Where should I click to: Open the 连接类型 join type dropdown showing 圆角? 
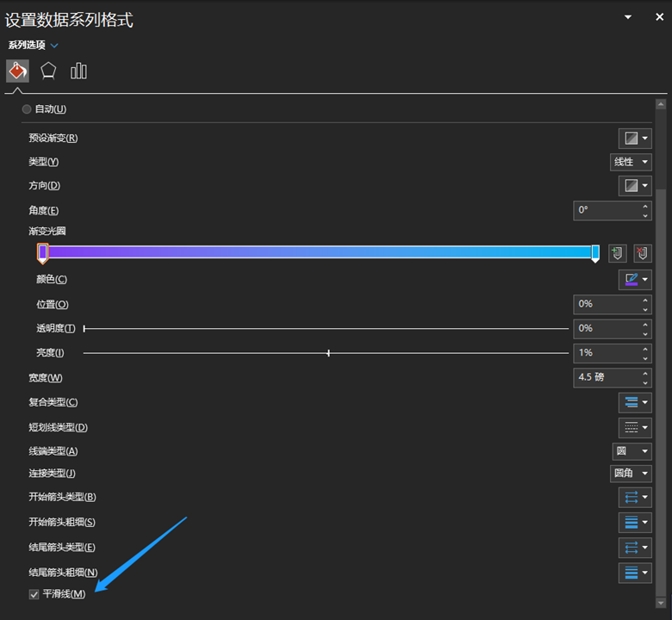[x=631, y=474]
